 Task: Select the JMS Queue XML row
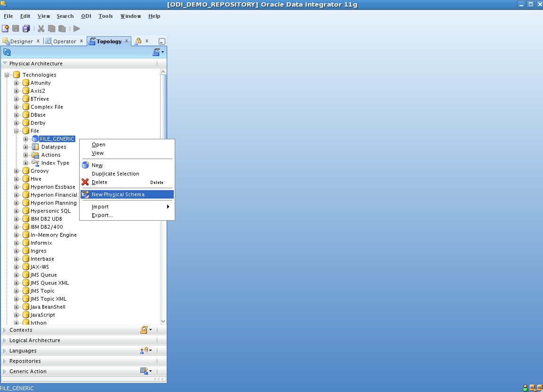[49, 283]
